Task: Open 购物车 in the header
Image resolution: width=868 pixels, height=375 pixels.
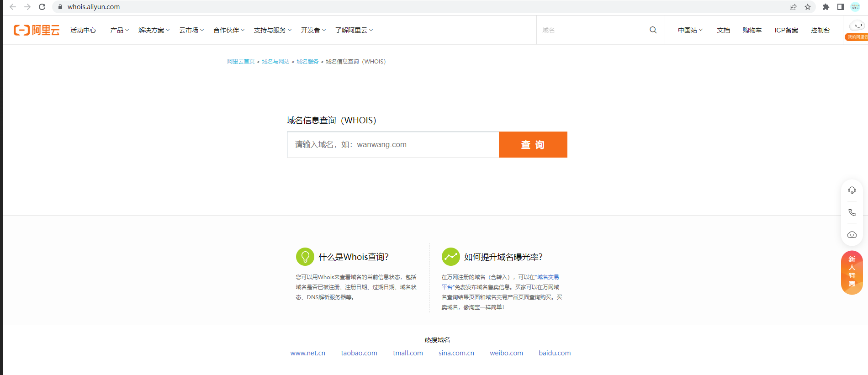Action: click(x=752, y=30)
